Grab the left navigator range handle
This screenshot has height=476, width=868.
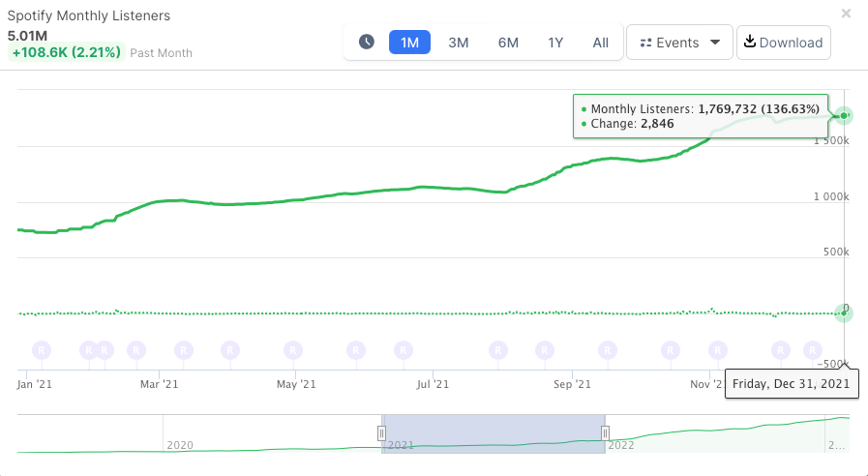point(382,432)
